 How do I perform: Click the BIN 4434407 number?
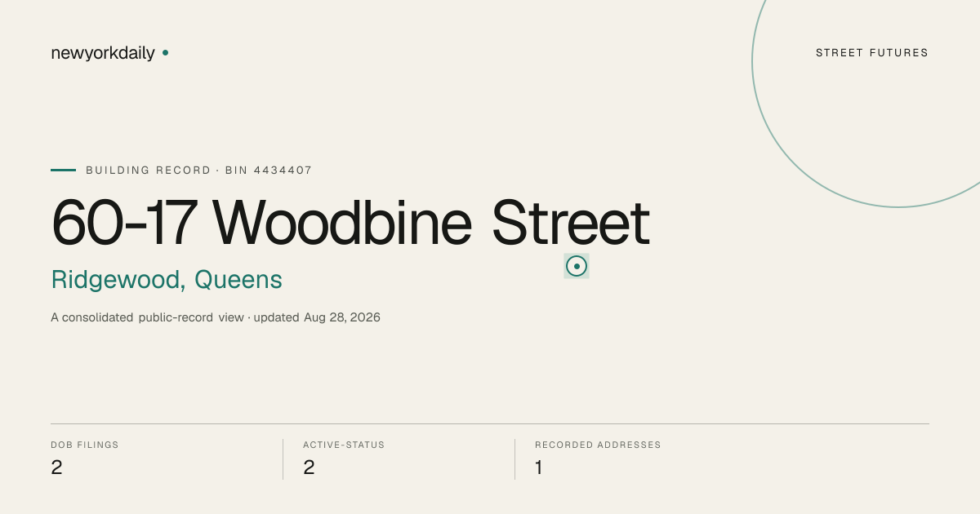click(x=269, y=171)
